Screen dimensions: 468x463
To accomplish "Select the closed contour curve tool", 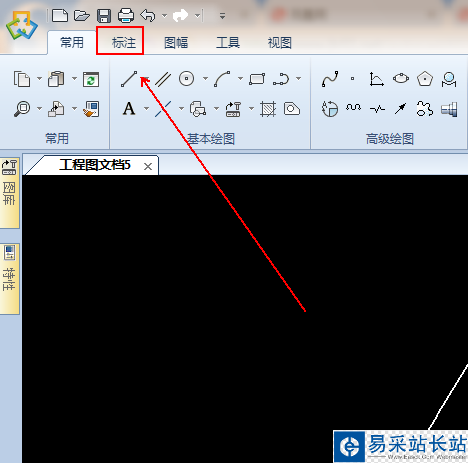I will point(425,109).
